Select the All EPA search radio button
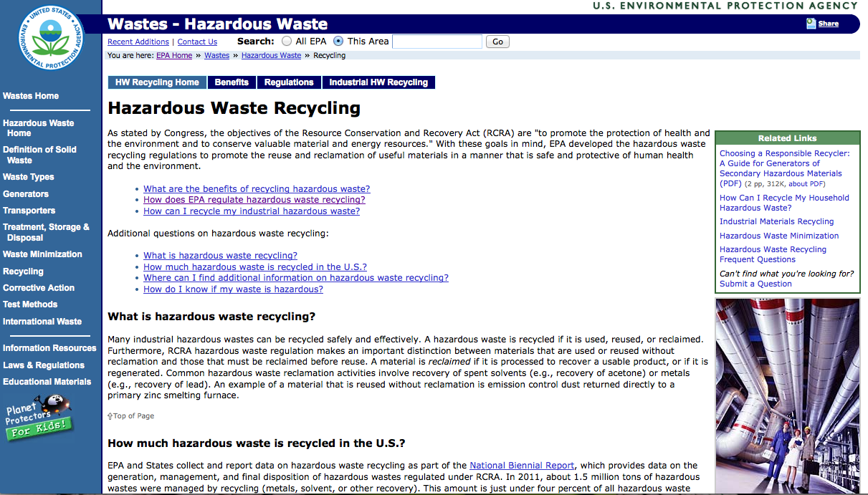Screen dimensions: 868x495 pyautogui.click(x=287, y=42)
